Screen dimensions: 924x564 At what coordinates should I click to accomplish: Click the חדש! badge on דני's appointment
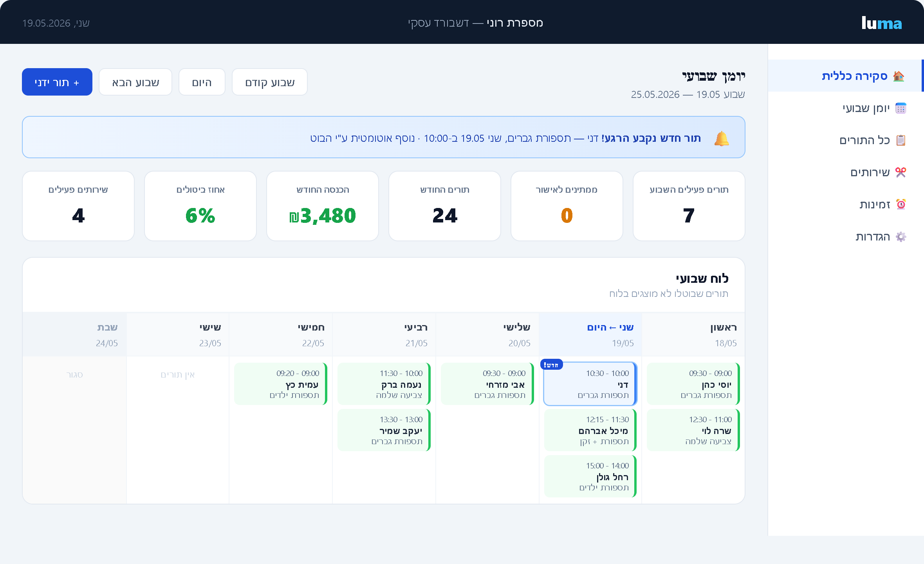pos(551,365)
